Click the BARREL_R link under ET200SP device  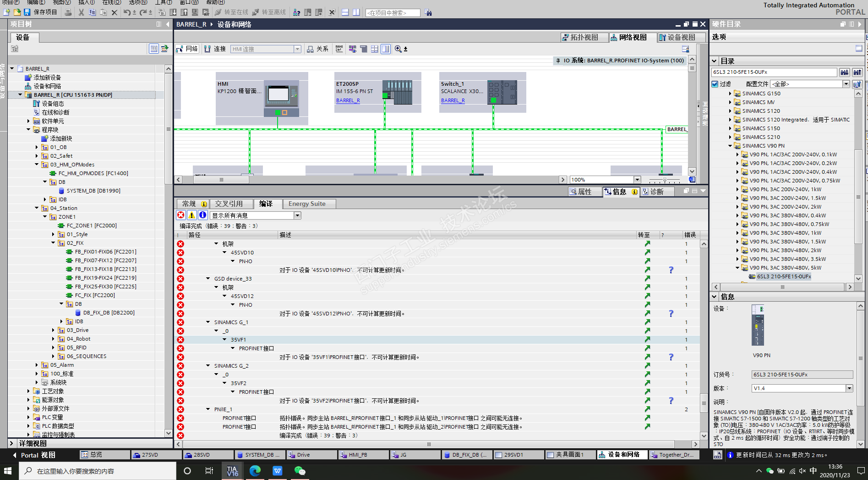pos(348,100)
